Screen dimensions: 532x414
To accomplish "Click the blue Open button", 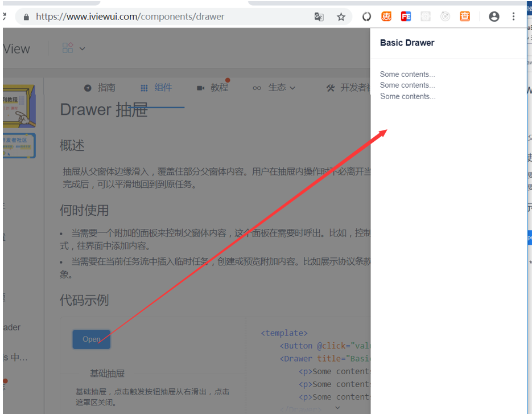I will [91, 339].
